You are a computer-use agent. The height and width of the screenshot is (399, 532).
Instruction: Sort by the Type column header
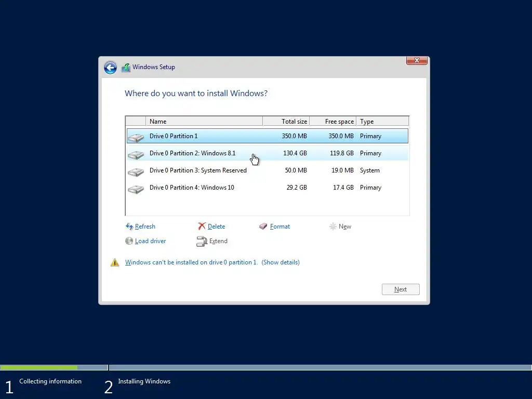point(382,121)
